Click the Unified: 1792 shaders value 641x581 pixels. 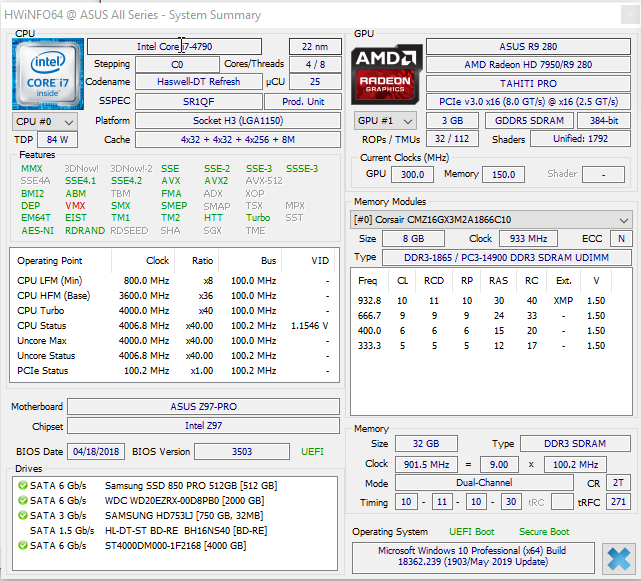pyautogui.click(x=580, y=139)
